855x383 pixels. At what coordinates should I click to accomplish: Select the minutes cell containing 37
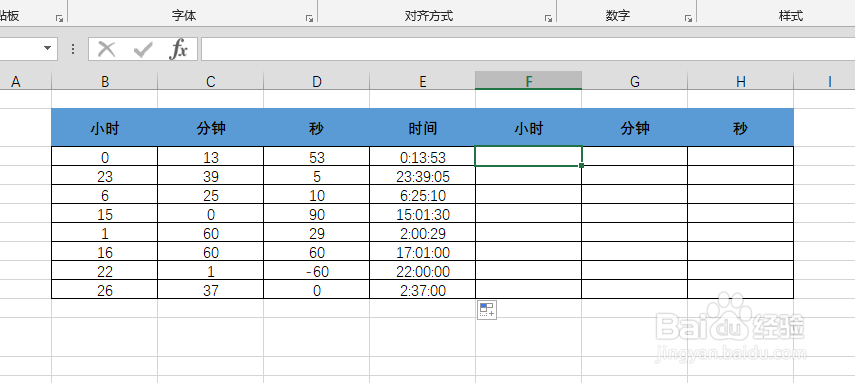210,290
